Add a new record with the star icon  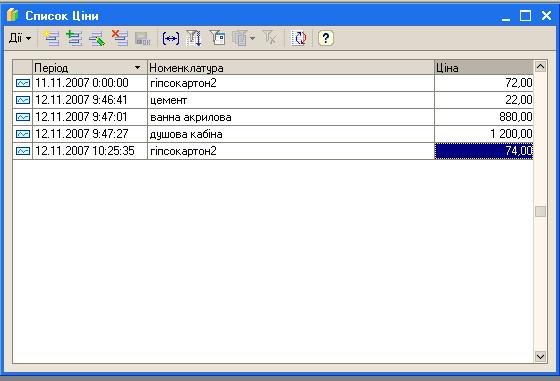tap(51, 38)
